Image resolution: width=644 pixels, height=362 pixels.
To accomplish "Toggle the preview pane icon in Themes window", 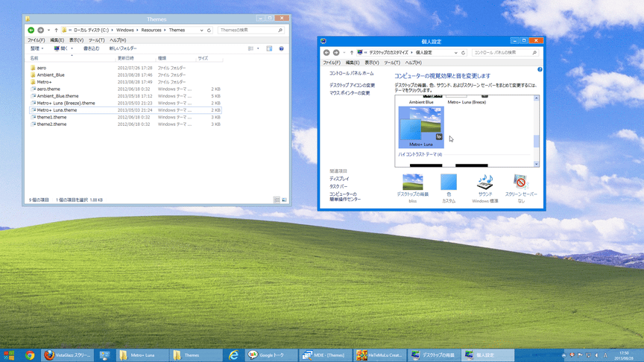I will click(269, 48).
